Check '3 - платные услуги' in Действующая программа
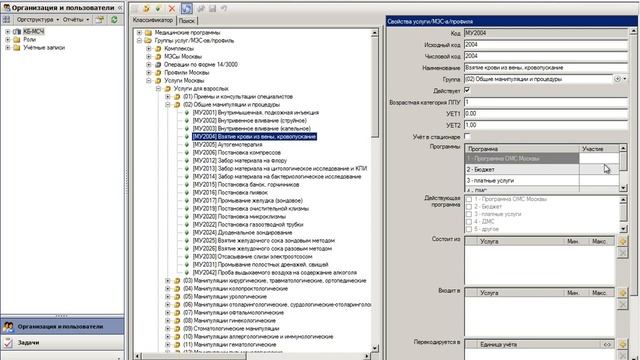The width and height of the screenshot is (640, 360). [x=469, y=214]
